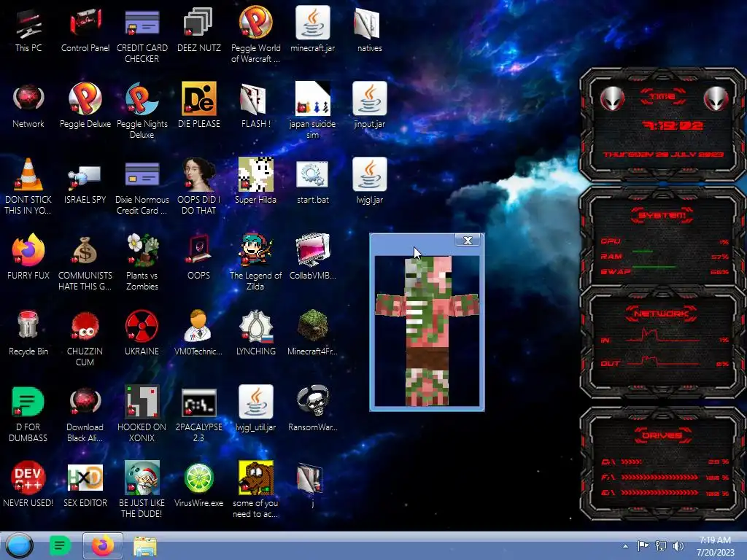Click the DRIVES gadget panel
Viewport: 747px width, 560px height.
[x=662, y=464]
